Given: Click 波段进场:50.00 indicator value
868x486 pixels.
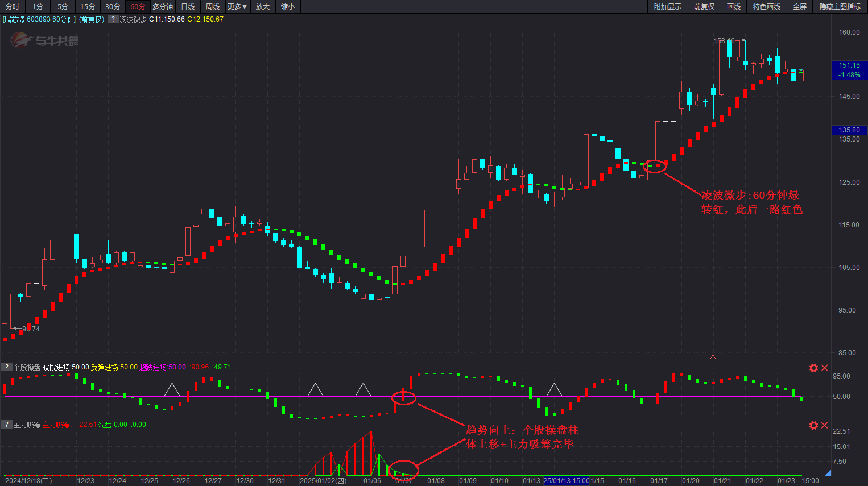Looking at the screenshot, I should [x=65, y=367].
